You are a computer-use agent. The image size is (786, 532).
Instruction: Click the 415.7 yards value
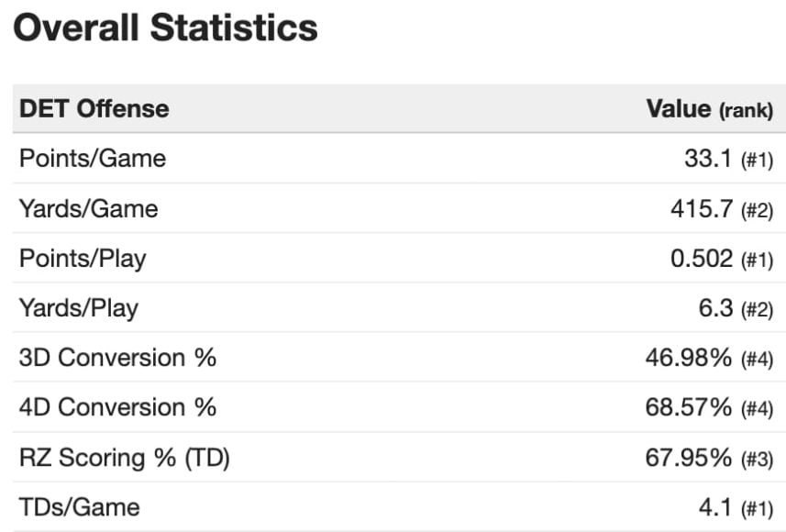pos(702,209)
